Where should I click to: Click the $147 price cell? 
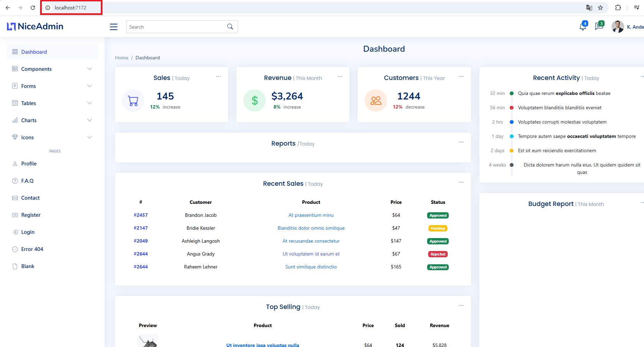coord(396,241)
